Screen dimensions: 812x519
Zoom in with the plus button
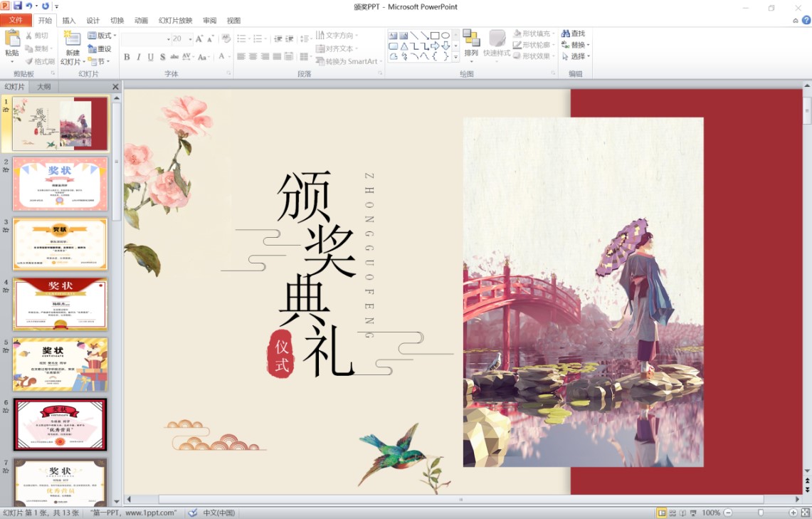tap(793, 513)
